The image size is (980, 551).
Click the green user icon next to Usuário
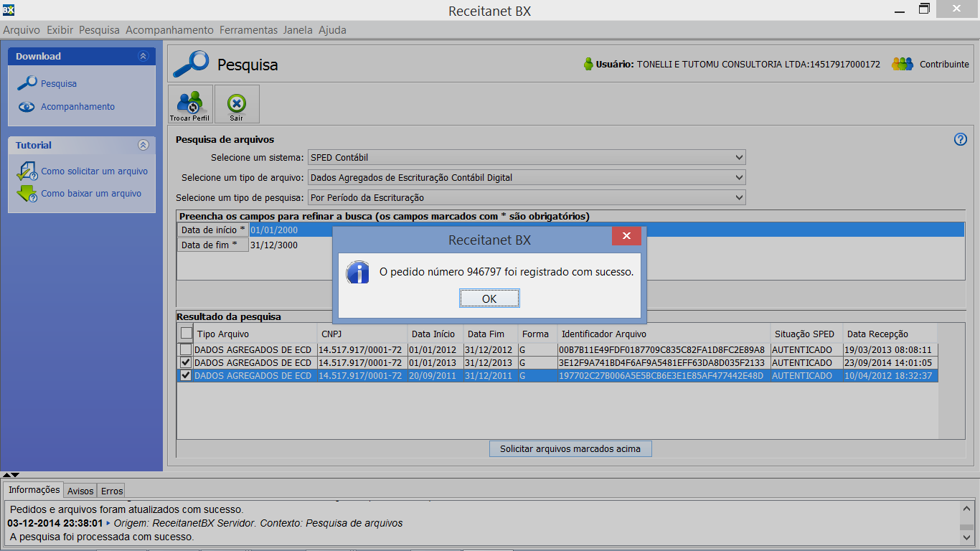pos(588,64)
